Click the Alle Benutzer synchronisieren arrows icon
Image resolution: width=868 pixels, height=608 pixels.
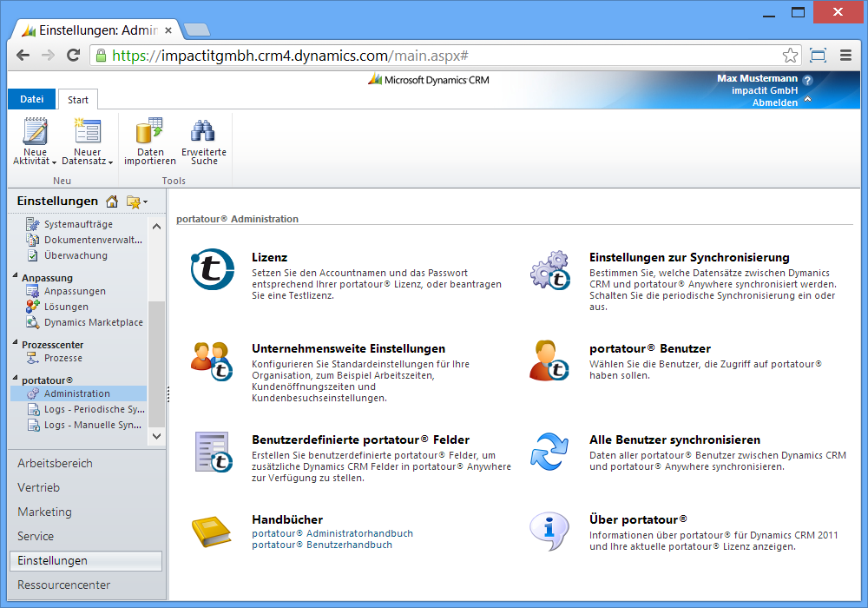coord(549,452)
